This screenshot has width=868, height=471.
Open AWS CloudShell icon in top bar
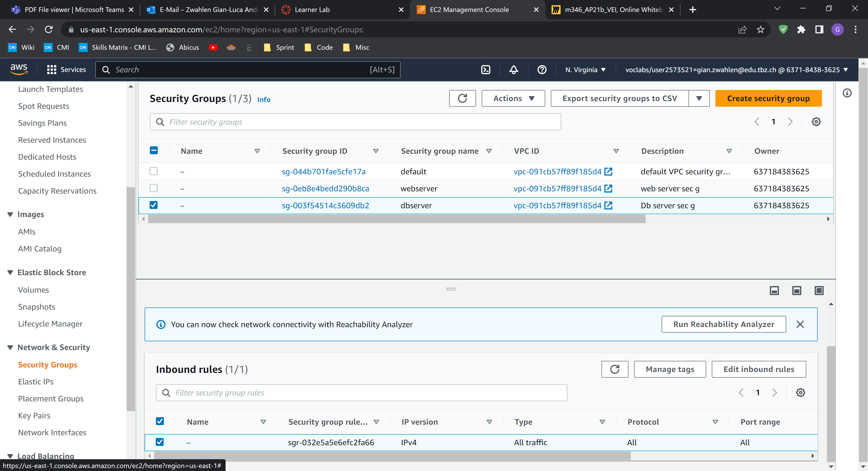(486, 70)
